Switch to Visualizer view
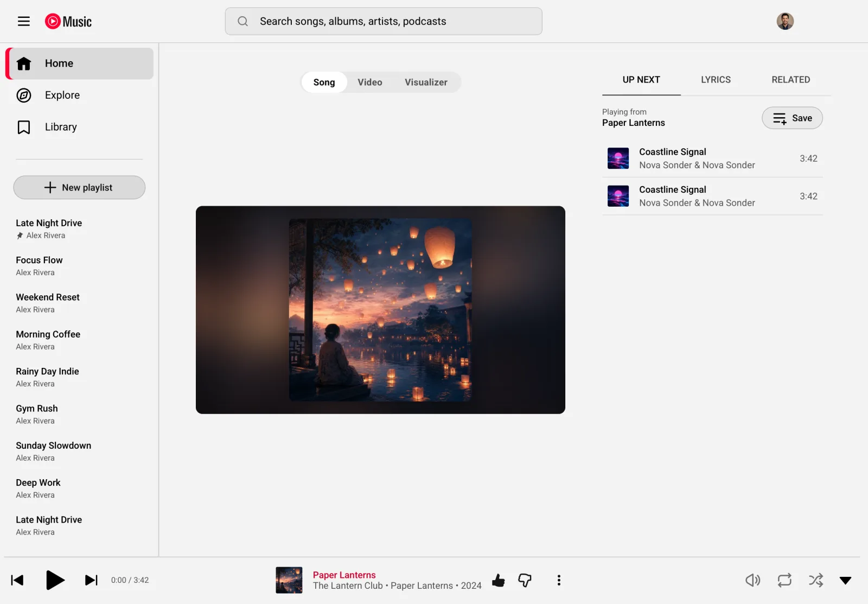The image size is (868, 604). [x=426, y=82]
